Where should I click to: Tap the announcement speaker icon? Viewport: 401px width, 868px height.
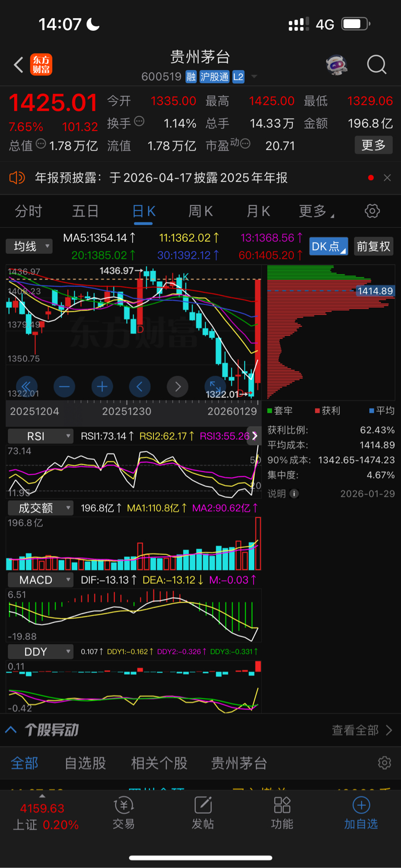point(17,178)
